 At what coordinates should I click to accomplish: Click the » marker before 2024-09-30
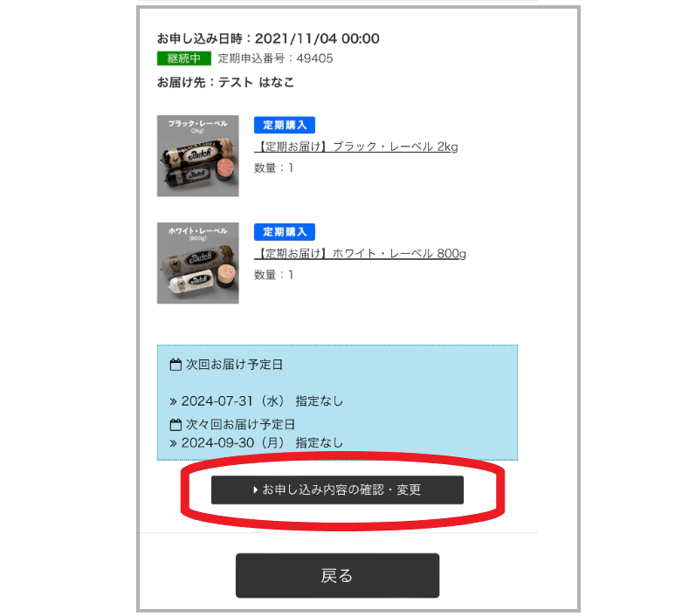pos(173,443)
